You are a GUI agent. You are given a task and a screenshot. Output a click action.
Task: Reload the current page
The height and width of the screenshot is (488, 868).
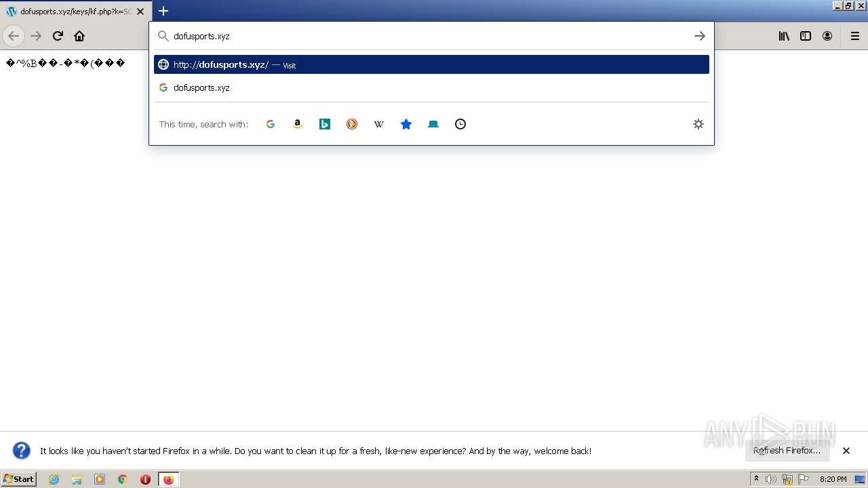tap(58, 36)
